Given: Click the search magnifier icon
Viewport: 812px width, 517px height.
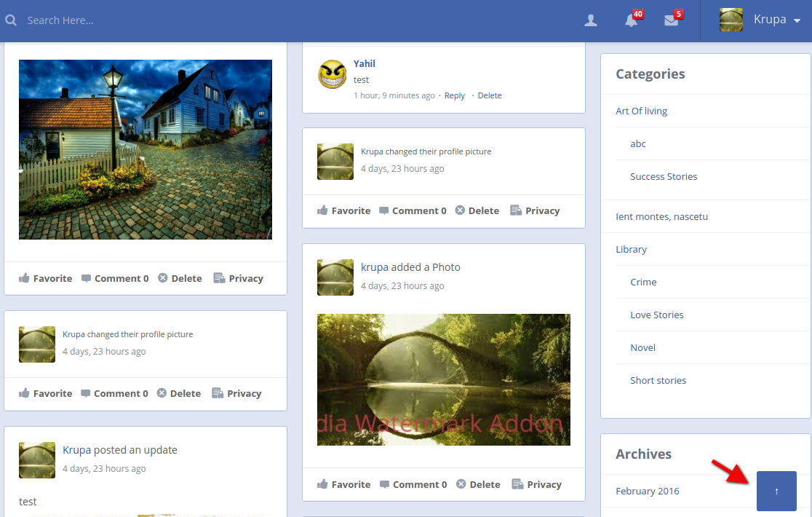Looking at the screenshot, I should click(x=11, y=20).
